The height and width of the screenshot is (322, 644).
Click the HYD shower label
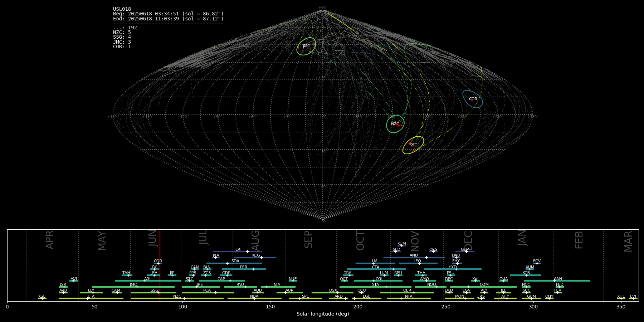(x=453, y=267)
